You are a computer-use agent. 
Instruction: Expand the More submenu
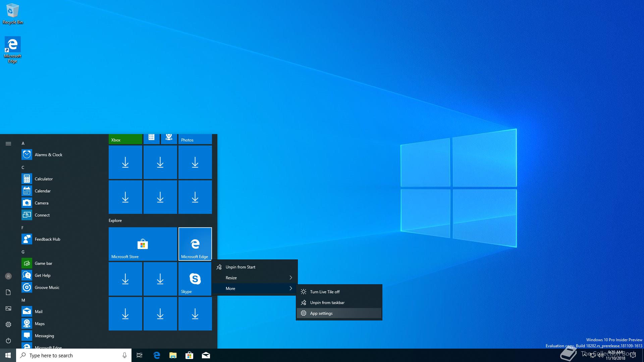(x=255, y=289)
